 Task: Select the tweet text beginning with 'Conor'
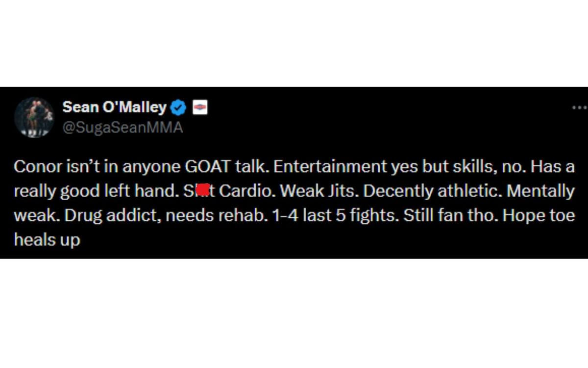[39, 166]
